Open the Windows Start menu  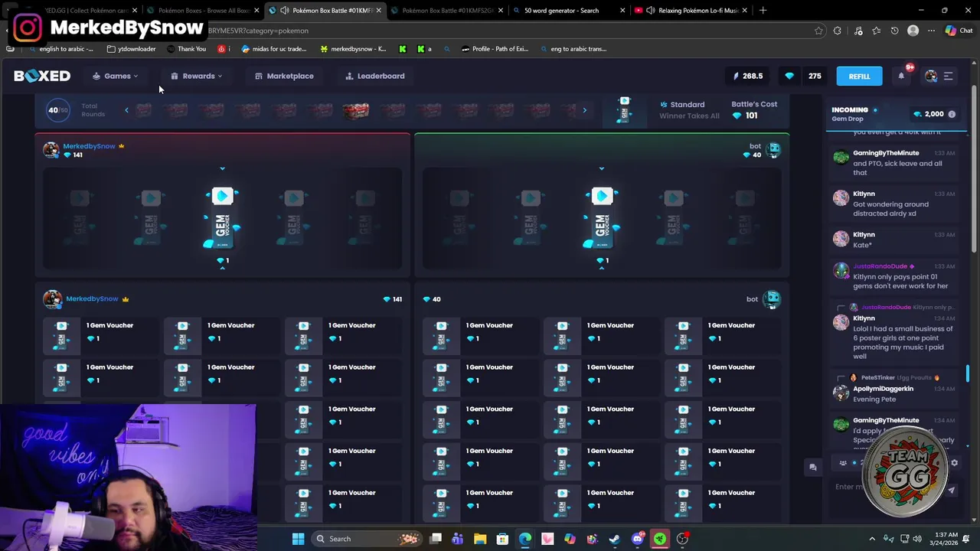[298, 539]
